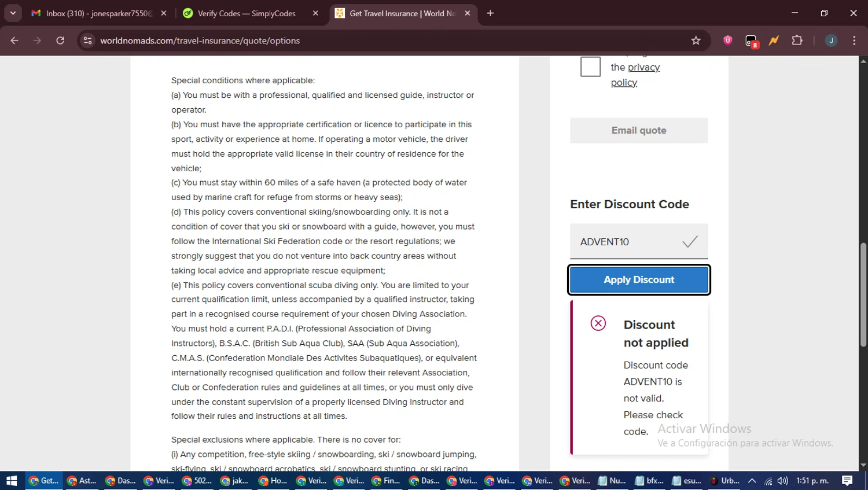Tick the privacy policy checkbox
The height and width of the screenshot is (490, 868).
[x=590, y=67]
